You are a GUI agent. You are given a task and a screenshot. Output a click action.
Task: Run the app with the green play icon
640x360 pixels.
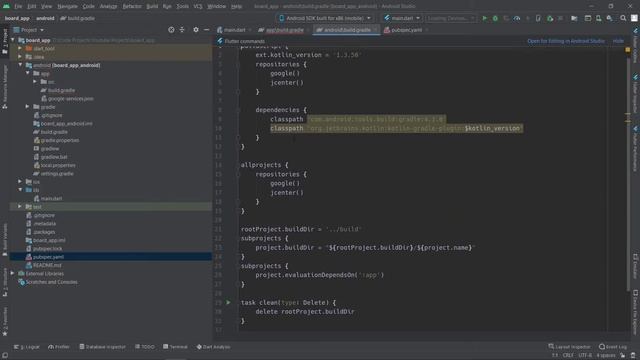[x=484, y=18]
